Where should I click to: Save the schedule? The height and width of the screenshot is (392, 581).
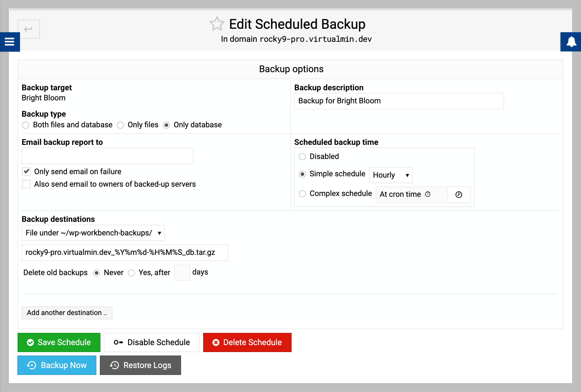tap(59, 342)
